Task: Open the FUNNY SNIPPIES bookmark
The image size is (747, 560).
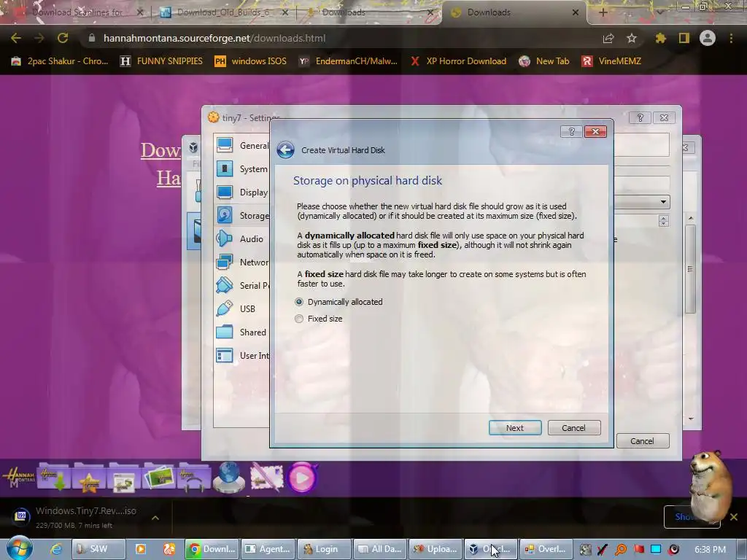Action: [161, 61]
